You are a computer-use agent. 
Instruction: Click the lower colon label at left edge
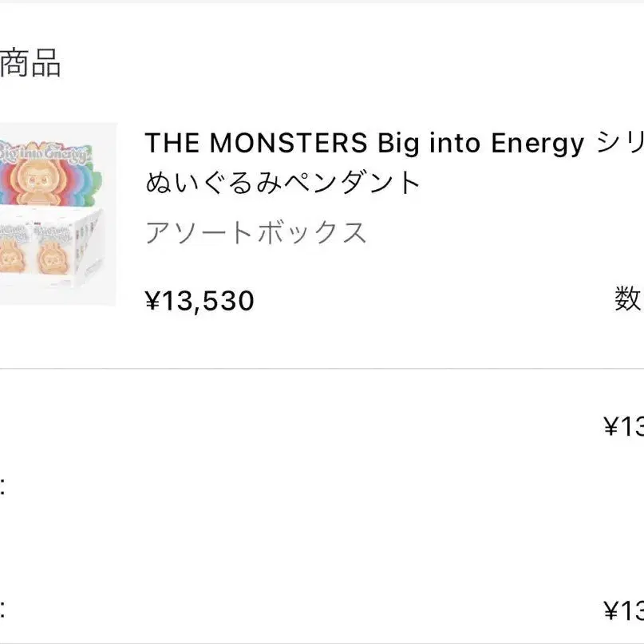click(x=3, y=611)
